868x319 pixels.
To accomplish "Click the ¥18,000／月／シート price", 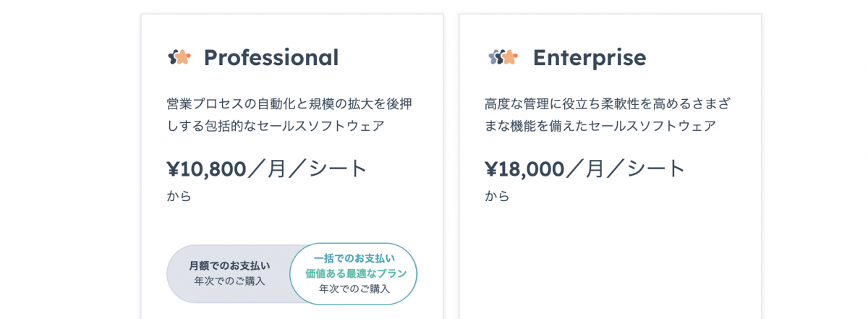I will tap(585, 169).
